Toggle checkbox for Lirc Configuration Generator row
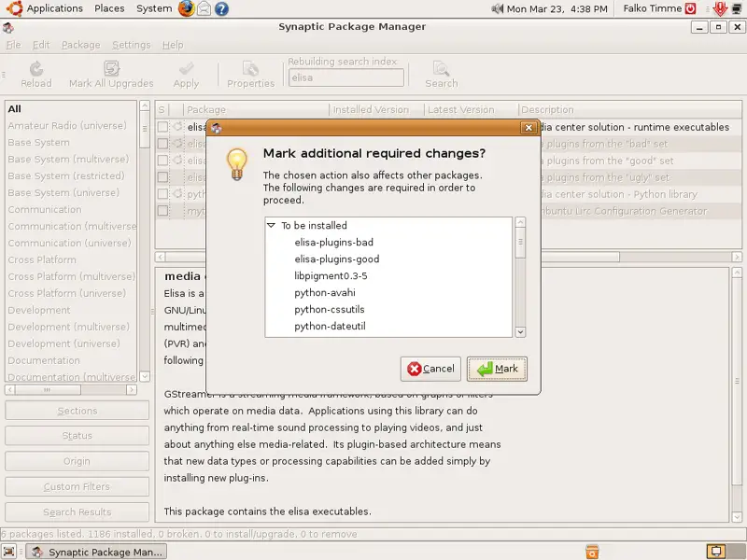747x560 pixels. pyautogui.click(x=162, y=211)
